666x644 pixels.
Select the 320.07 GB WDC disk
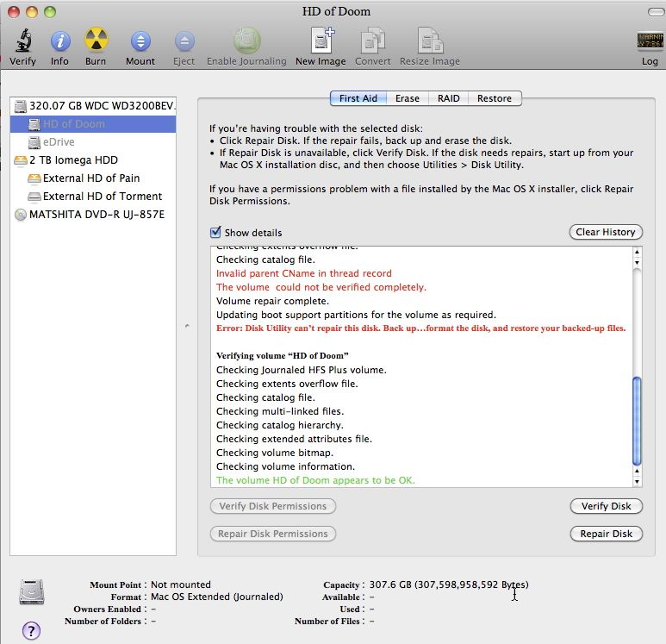(93, 106)
